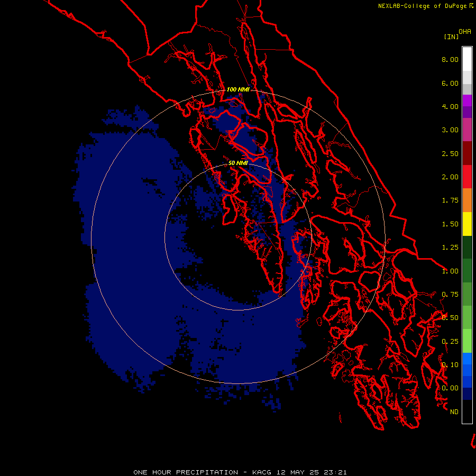476x476 pixels.
Task: Pick the yellow legend swatch
Action: click(x=467, y=224)
